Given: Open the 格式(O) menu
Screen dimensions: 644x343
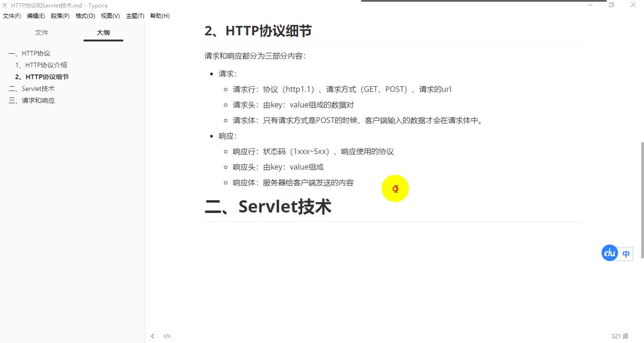Looking at the screenshot, I should coord(85,16).
